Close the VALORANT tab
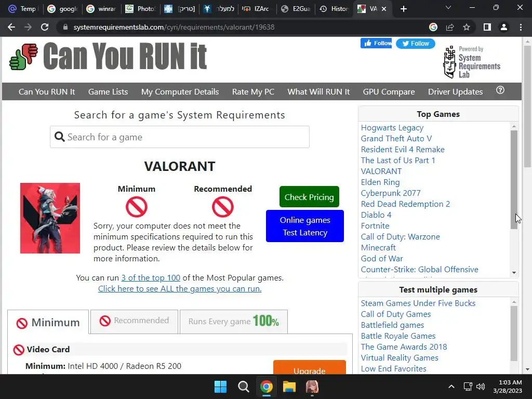Viewport: 532px width, 399px height. click(x=384, y=9)
